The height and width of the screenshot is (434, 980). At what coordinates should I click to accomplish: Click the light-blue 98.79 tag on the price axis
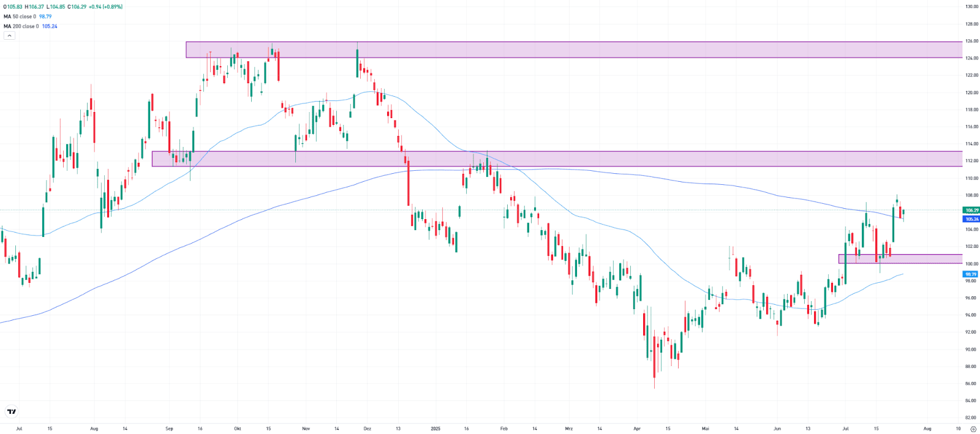coord(971,274)
